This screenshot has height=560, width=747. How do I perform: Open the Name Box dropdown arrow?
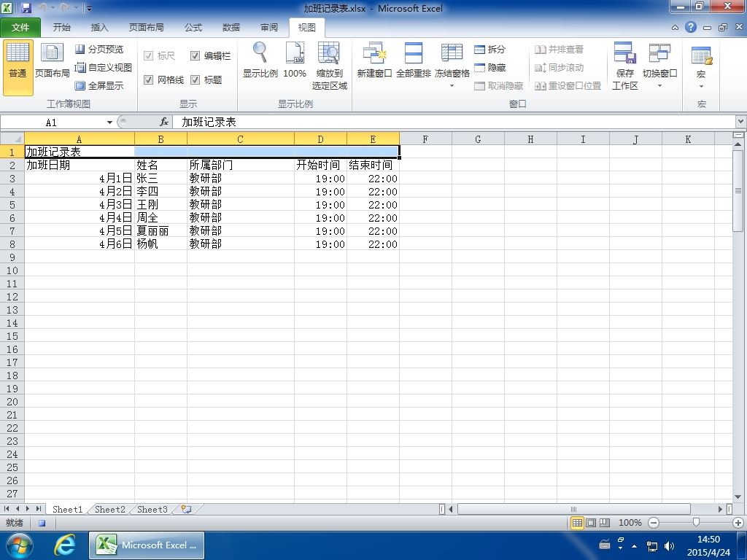tap(109, 122)
